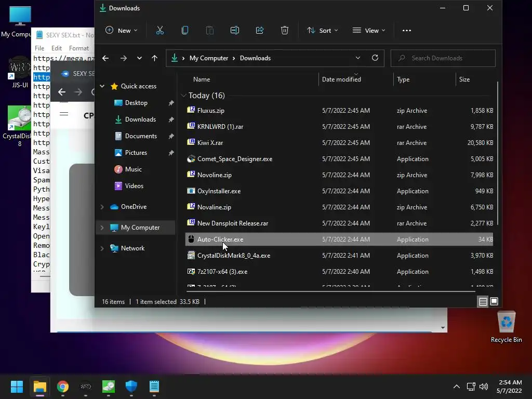The height and width of the screenshot is (399, 532).
Task: Select OxyInstaller.exe file
Action: coord(339,191)
